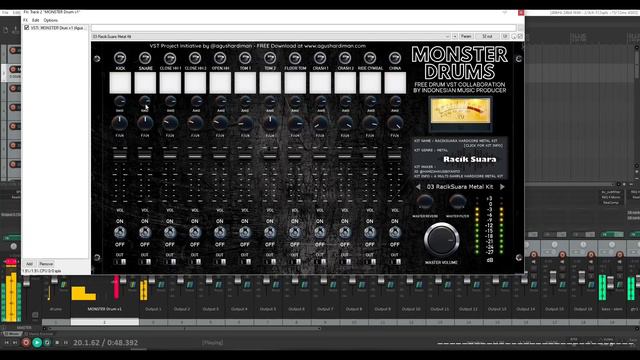The image size is (640, 360).
Task: Toggle the OPEN HH channel ON/OFF switch
Action: (220, 233)
